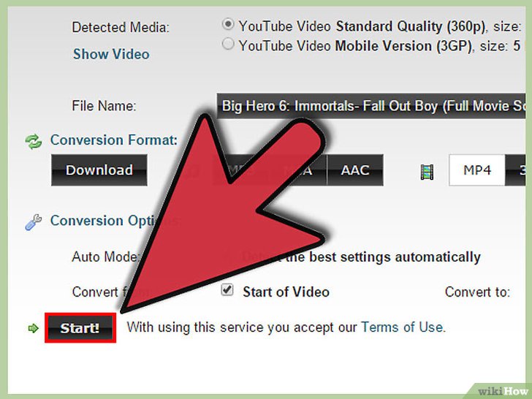Choose the Download format button

[x=99, y=170]
